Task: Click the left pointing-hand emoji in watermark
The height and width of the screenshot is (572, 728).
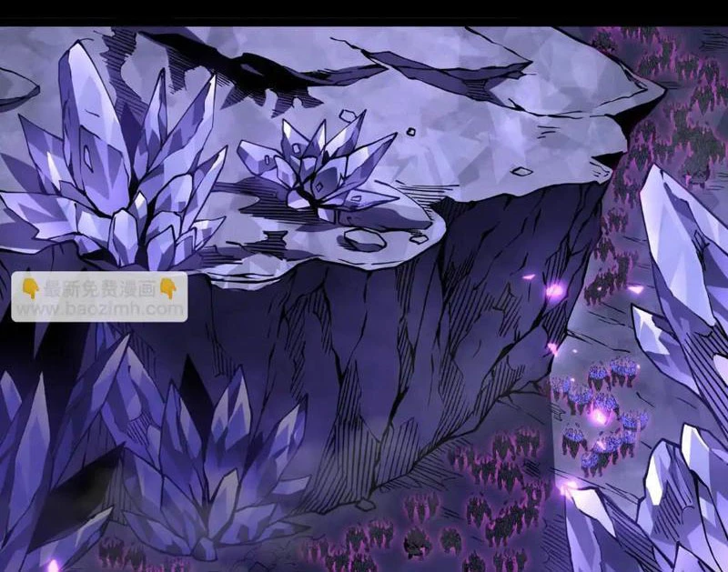Action: (x=29, y=289)
